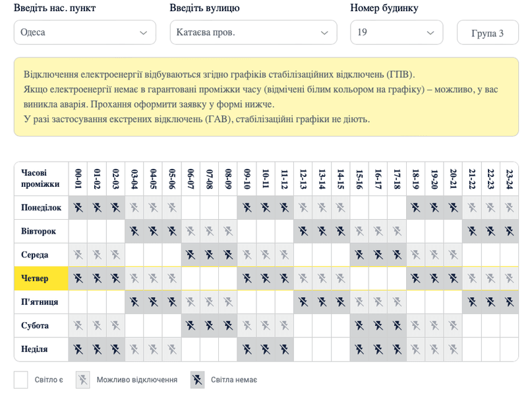This screenshot has width=532, height=396.
Task: Click Friday 12-13 no-power icon
Action: 303,302
